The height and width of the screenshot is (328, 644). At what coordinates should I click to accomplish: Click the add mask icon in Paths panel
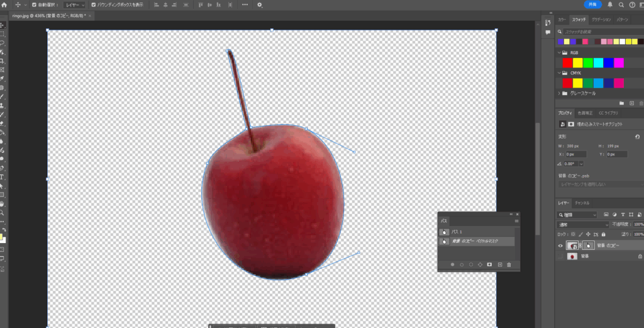pyautogui.click(x=490, y=265)
